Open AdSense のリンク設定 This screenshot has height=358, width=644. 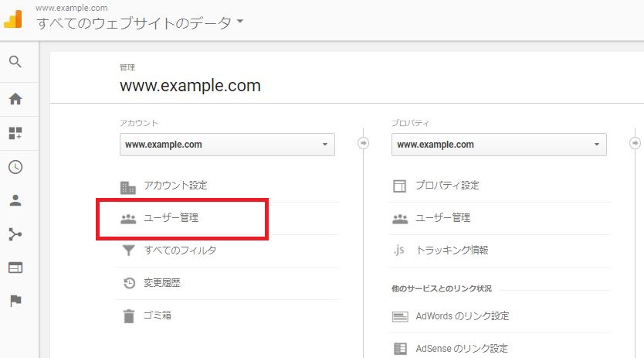coord(462,349)
